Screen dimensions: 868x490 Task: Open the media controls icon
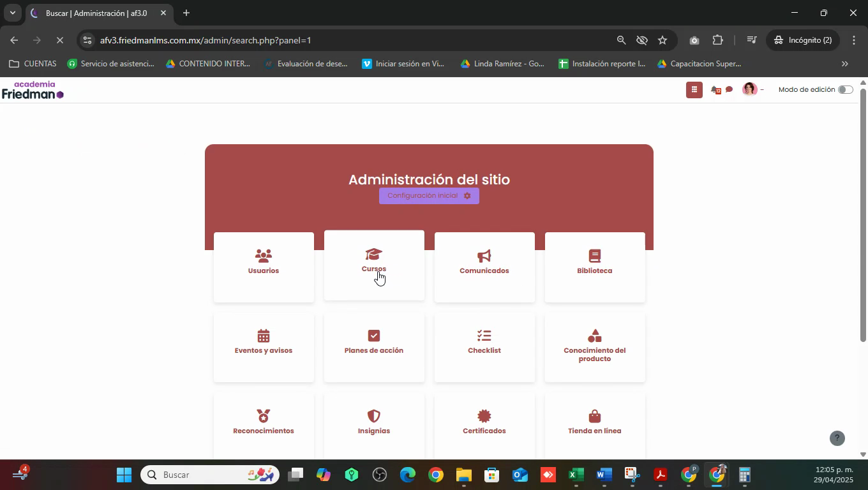click(x=752, y=40)
